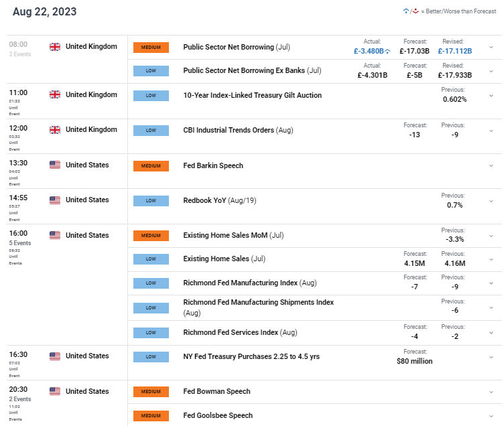The height and width of the screenshot is (426, 504).
Task: Expand the Public Sector Net Borrowing (Jul) row
Action: click(491, 48)
